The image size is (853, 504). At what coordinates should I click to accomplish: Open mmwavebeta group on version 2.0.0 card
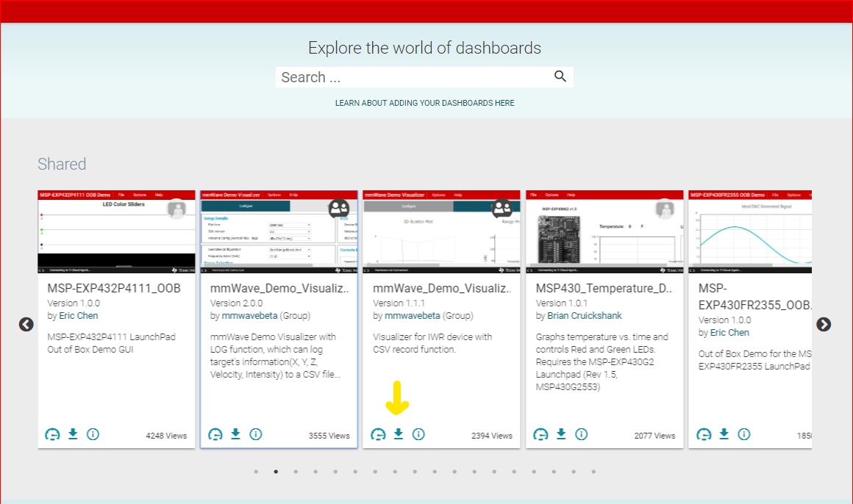pyautogui.click(x=250, y=316)
